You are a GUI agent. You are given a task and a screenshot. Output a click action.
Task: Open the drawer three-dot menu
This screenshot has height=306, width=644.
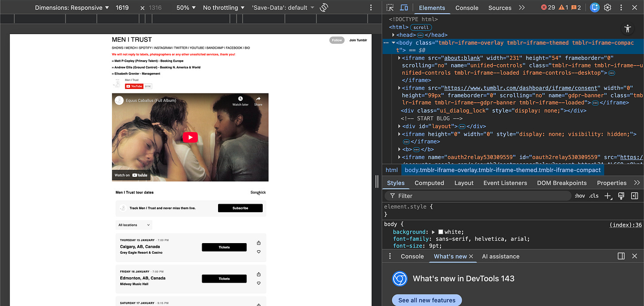(390, 256)
